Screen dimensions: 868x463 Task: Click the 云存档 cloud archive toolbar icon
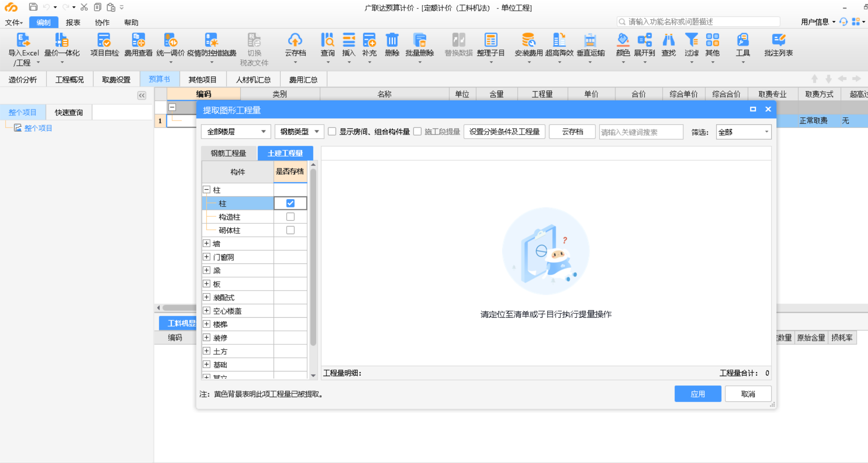coord(295,40)
